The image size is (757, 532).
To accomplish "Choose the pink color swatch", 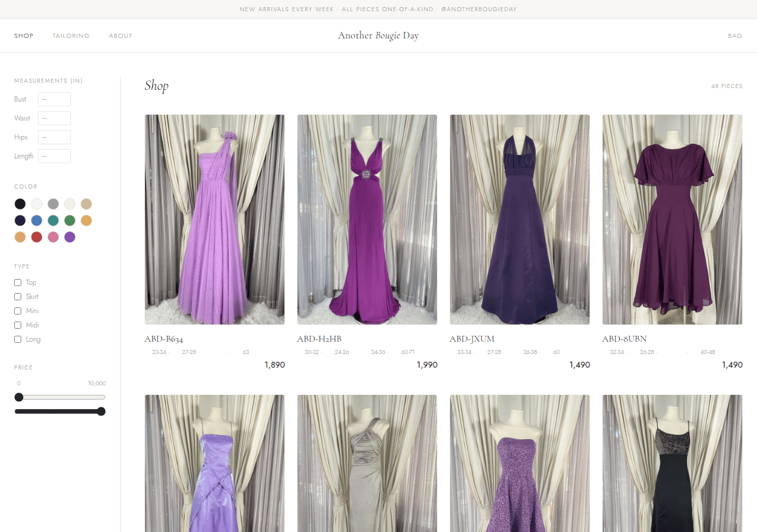I will point(53,237).
